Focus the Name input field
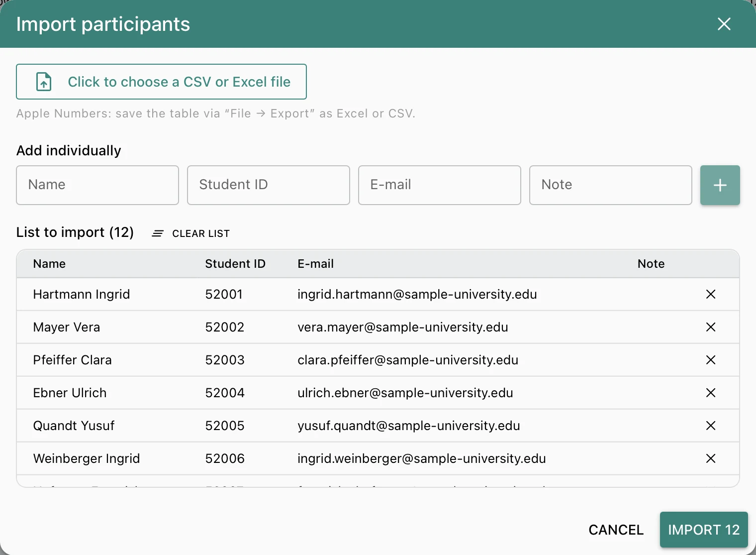The image size is (756, 555). pos(97,185)
